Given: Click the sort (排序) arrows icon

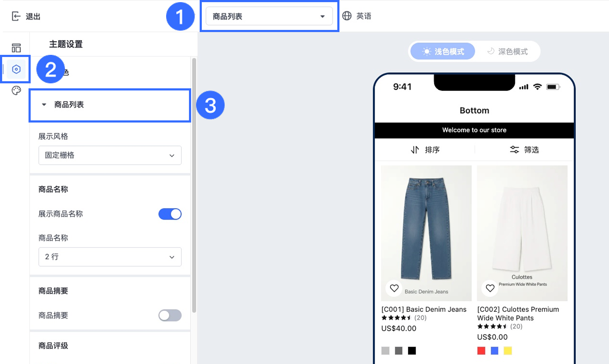Looking at the screenshot, I should 415,150.
